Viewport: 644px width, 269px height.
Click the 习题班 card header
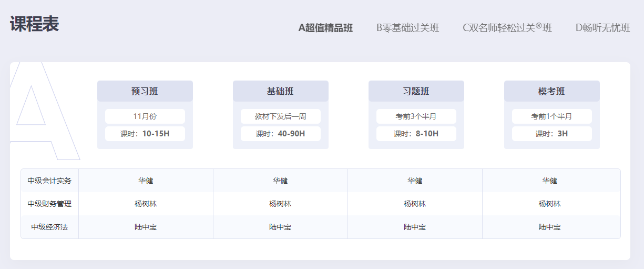pyautogui.click(x=416, y=91)
